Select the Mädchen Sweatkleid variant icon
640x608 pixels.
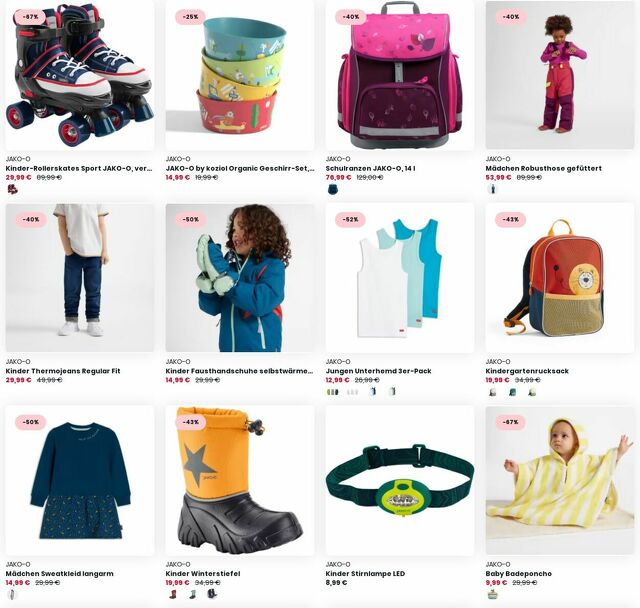coord(13,594)
